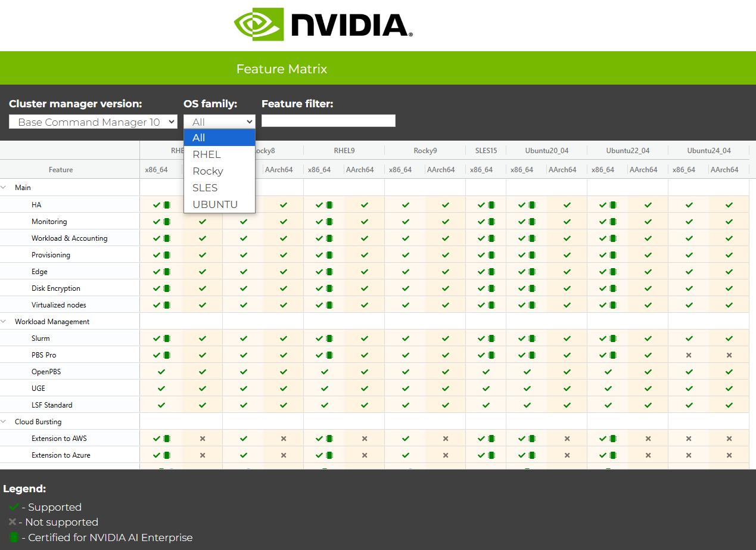Screen dimensions: 756x550
Task: Click the SLES15 column group header
Action: pos(486,151)
